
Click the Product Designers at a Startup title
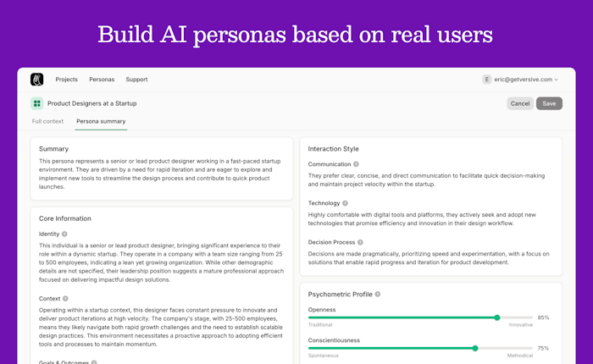(91, 103)
